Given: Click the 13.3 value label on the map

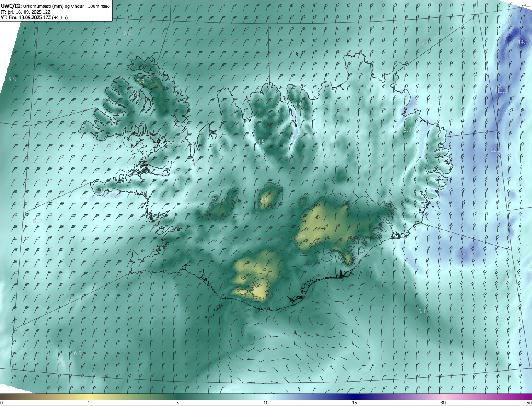Looking at the screenshot, I should click(x=502, y=90).
